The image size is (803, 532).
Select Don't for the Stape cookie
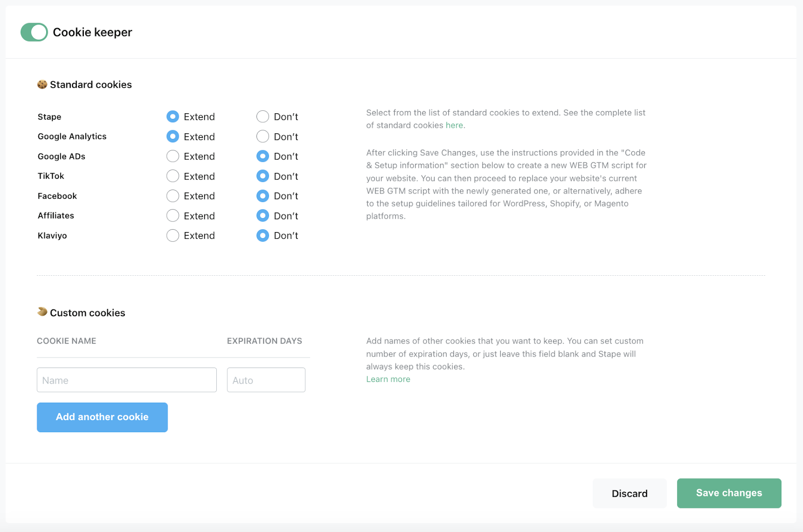tap(262, 117)
